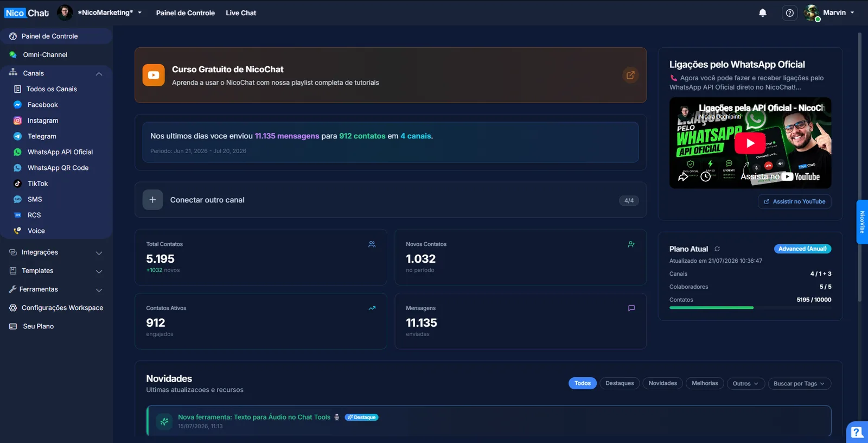Open the NicoVibe side tab
Image resolution: width=868 pixels, height=443 pixels.
click(x=862, y=222)
